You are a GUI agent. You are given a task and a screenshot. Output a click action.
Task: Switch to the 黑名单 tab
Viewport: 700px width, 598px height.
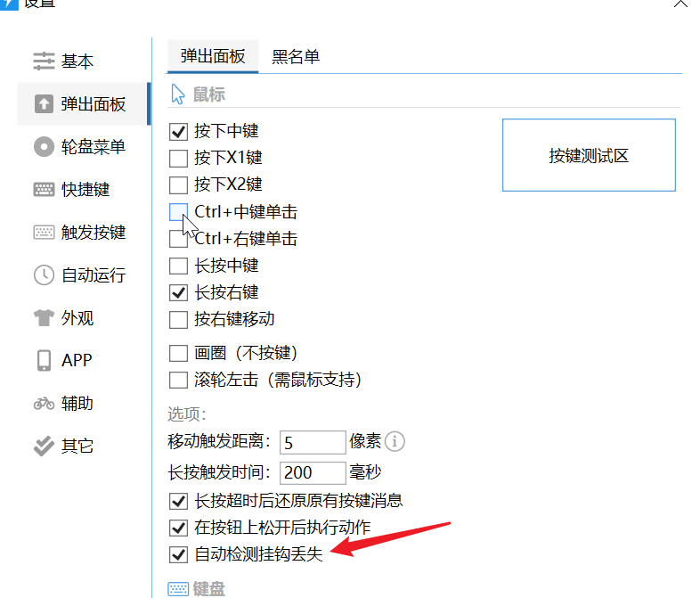[x=296, y=57]
